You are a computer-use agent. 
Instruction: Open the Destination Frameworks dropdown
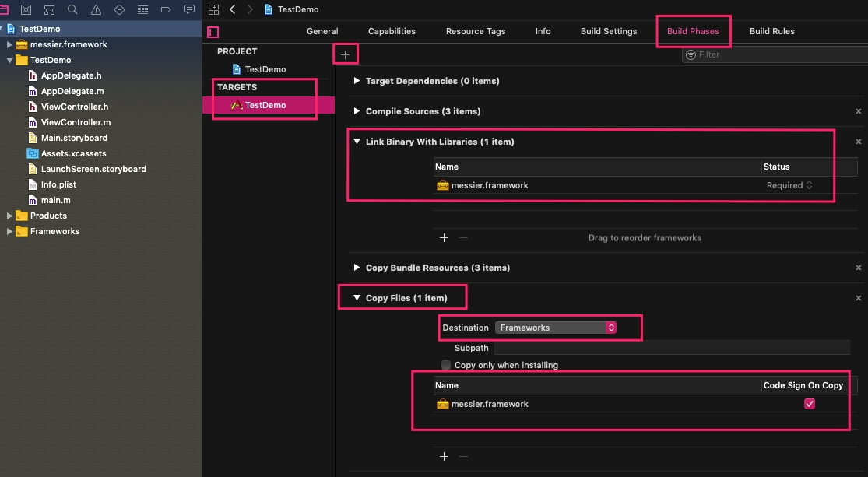(556, 328)
